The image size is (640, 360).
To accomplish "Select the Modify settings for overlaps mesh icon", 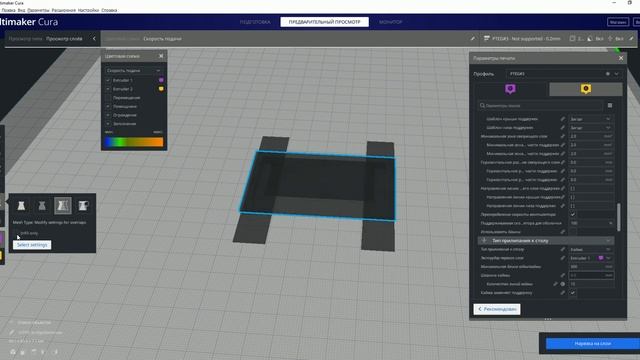I will click(x=62, y=206).
